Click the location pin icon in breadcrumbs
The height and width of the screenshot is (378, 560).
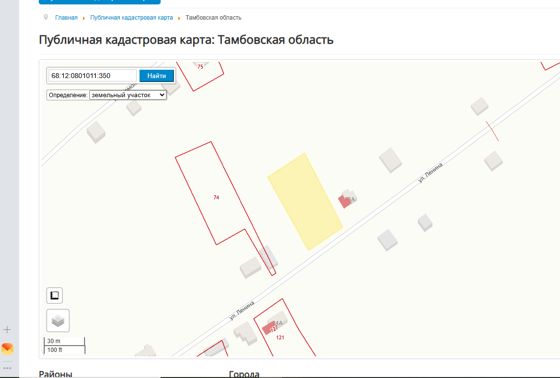tap(46, 17)
